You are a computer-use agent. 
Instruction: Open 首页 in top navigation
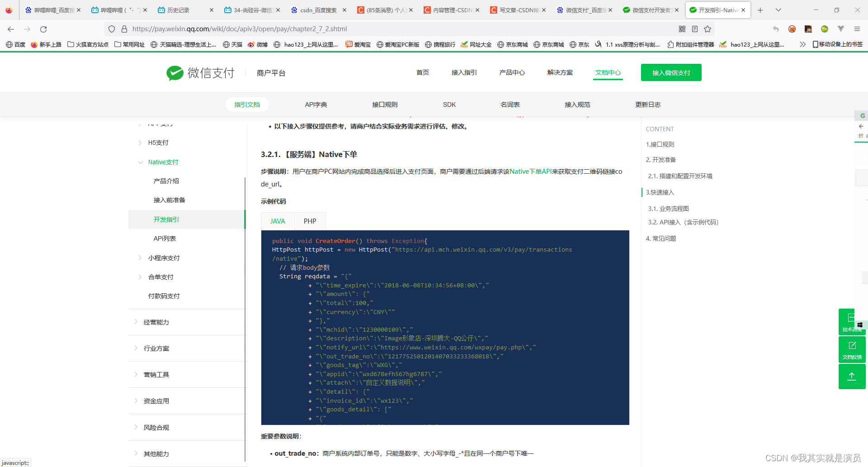click(x=423, y=72)
